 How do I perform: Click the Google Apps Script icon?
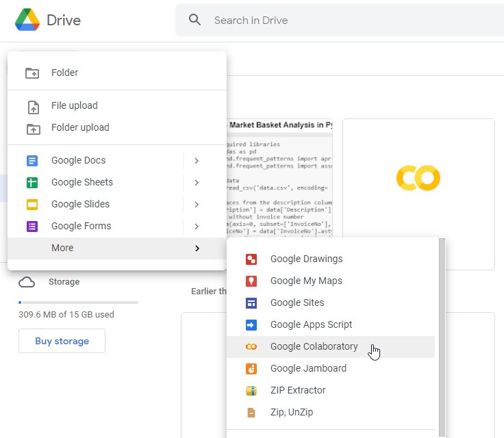coord(251,324)
